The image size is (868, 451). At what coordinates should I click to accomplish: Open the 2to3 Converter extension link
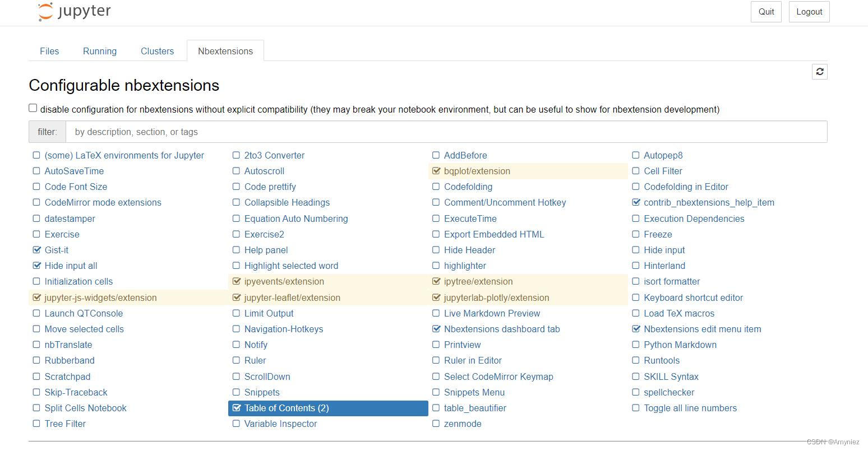pos(274,155)
